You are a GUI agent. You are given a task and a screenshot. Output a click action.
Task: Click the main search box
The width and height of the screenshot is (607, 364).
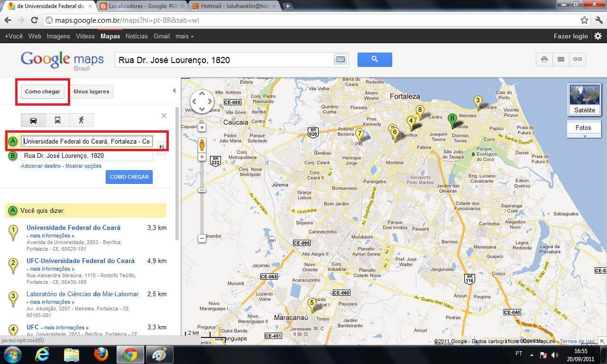click(224, 60)
